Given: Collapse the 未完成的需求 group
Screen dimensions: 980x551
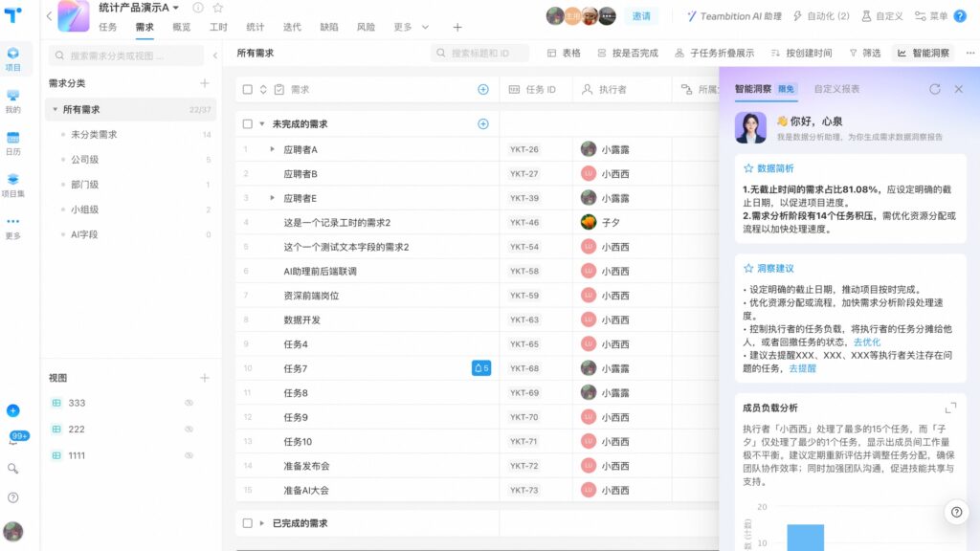Looking at the screenshot, I should tap(262, 123).
